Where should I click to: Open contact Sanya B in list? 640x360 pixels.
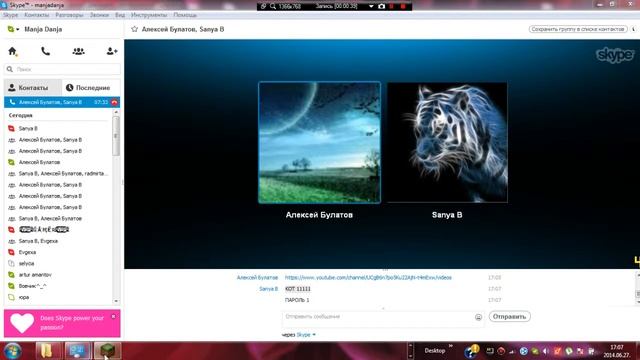pyautogui.click(x=28, y=129)
